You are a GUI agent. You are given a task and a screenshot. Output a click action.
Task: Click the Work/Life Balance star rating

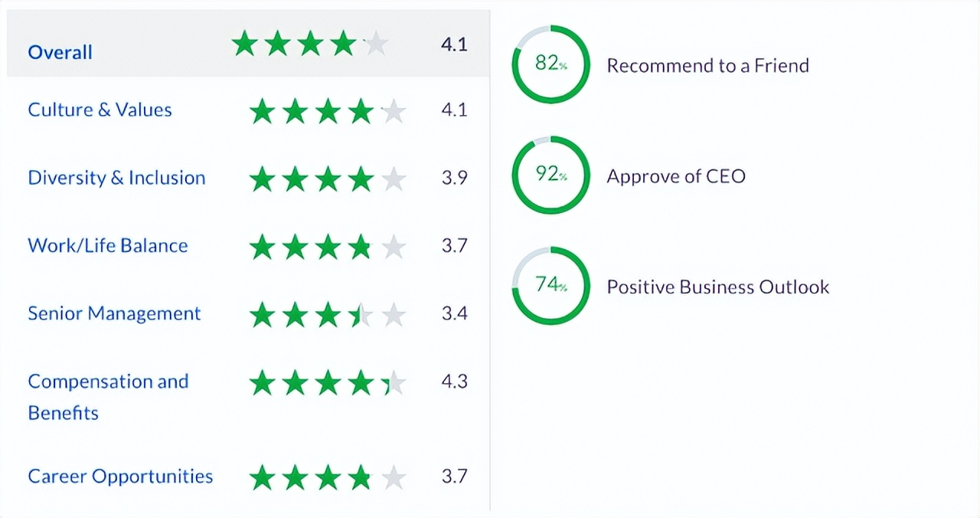coord(328,247)
